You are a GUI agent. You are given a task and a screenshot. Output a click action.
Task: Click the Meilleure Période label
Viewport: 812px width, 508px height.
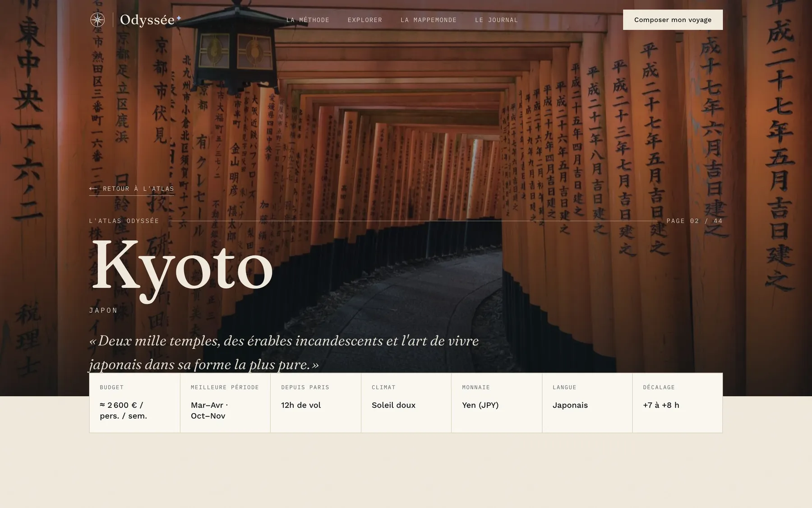pos(225,387)
